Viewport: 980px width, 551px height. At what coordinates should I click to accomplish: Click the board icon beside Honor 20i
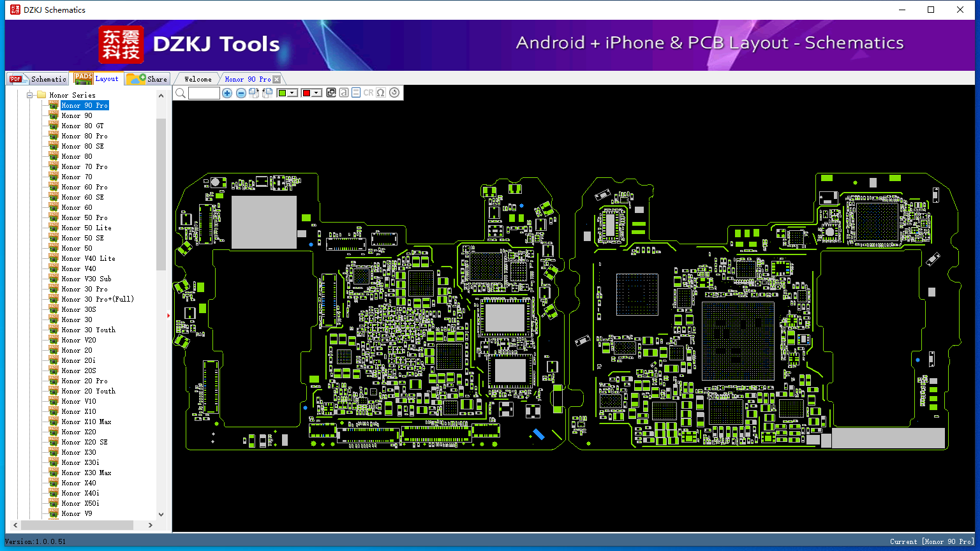pyautogui.click(x=54, y=360)
